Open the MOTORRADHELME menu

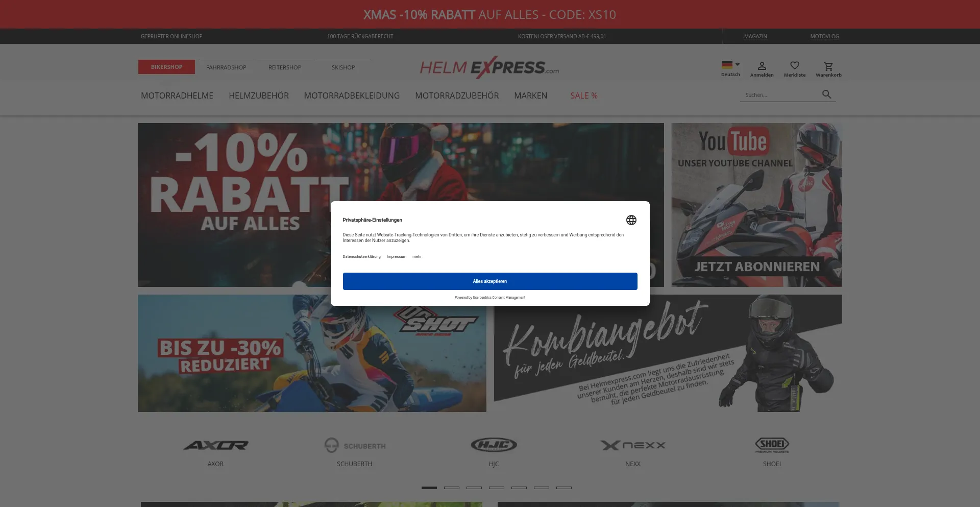pos(177,95)
